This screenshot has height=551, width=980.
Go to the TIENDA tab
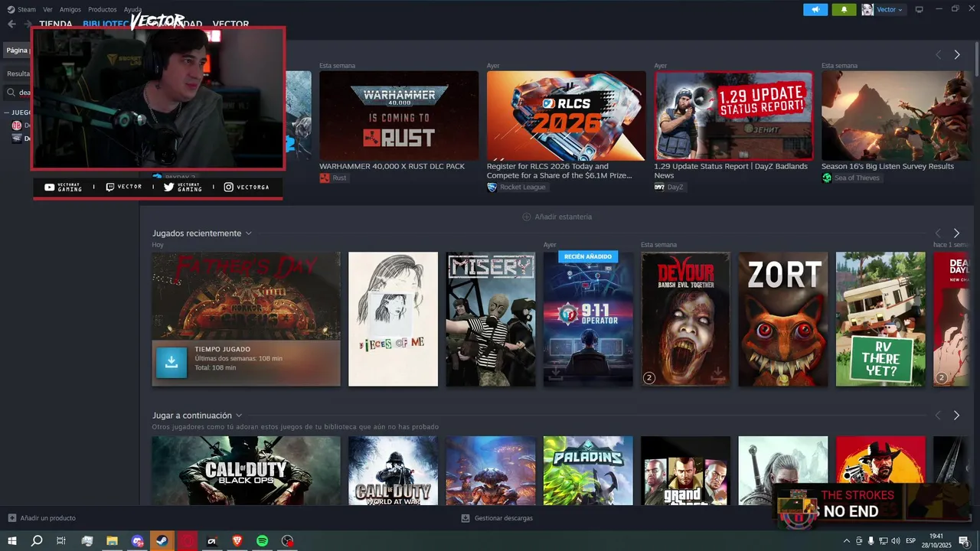[56, 24]
